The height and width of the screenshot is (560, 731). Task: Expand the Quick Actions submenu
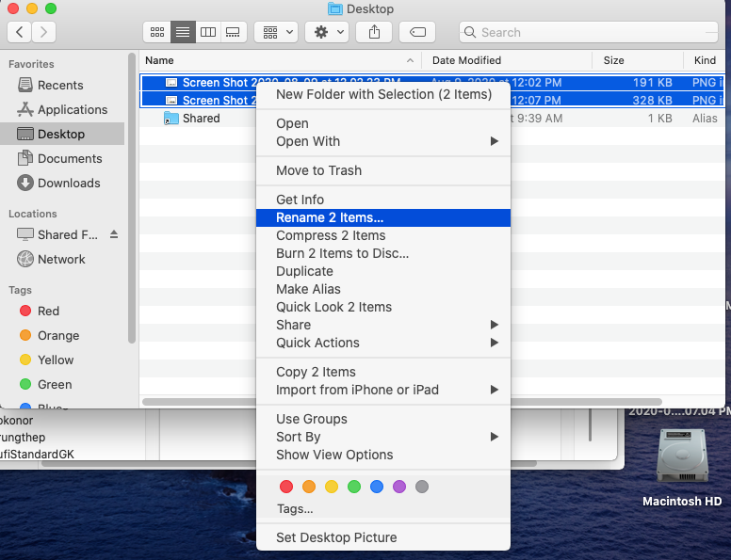click(383, 343)
